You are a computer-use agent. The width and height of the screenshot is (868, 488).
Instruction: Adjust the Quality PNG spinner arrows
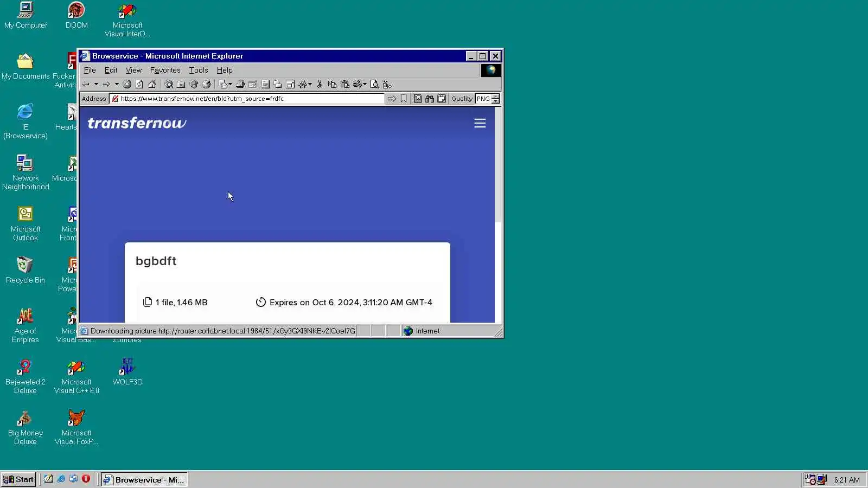pyautogui.click(x=496, y=99)
